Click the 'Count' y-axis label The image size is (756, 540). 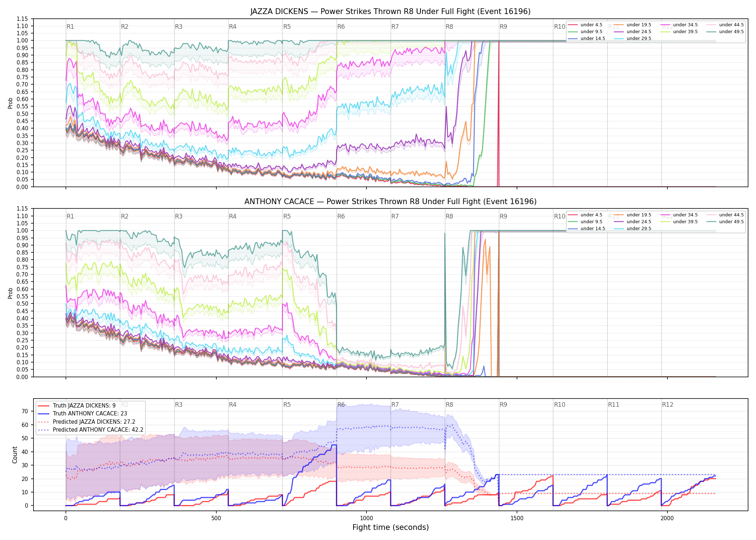tap(15, 455)
